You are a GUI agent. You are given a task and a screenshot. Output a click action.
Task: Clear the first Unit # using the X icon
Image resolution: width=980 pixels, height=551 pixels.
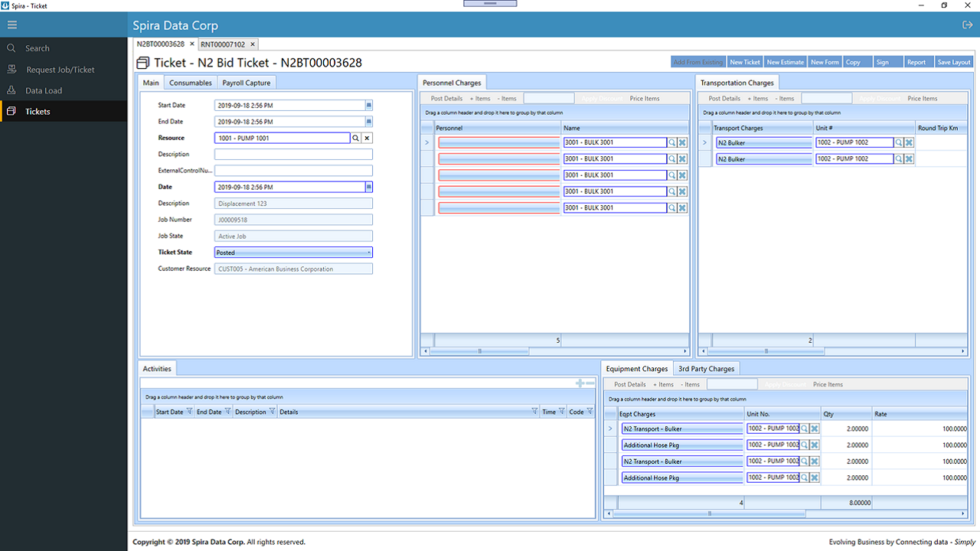click(x=908, y=142)
